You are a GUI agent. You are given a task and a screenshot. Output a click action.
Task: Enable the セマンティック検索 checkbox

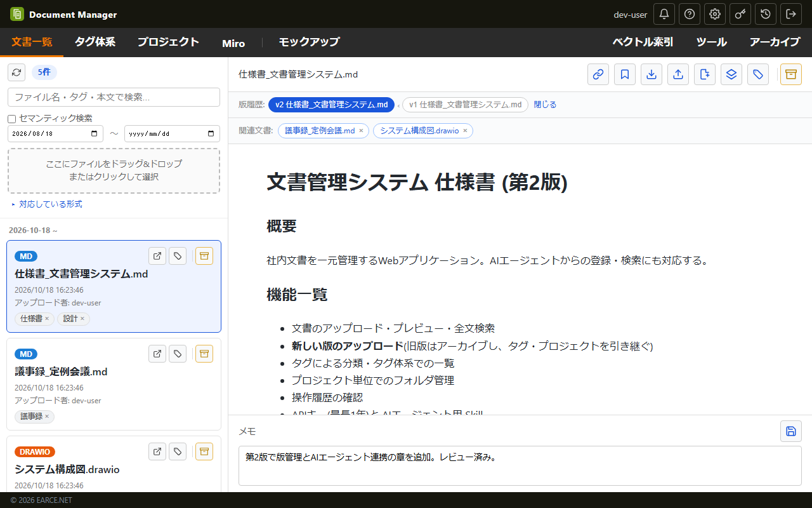11,119
